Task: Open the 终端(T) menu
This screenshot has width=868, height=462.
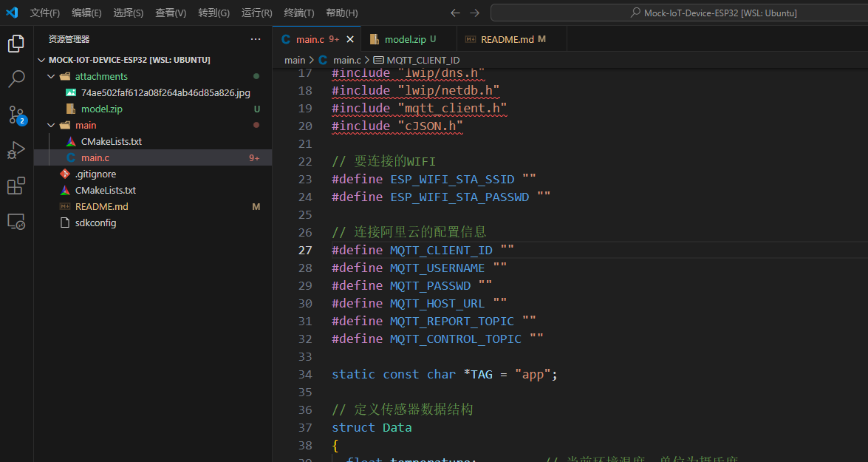Action: (x=299, y=13)
